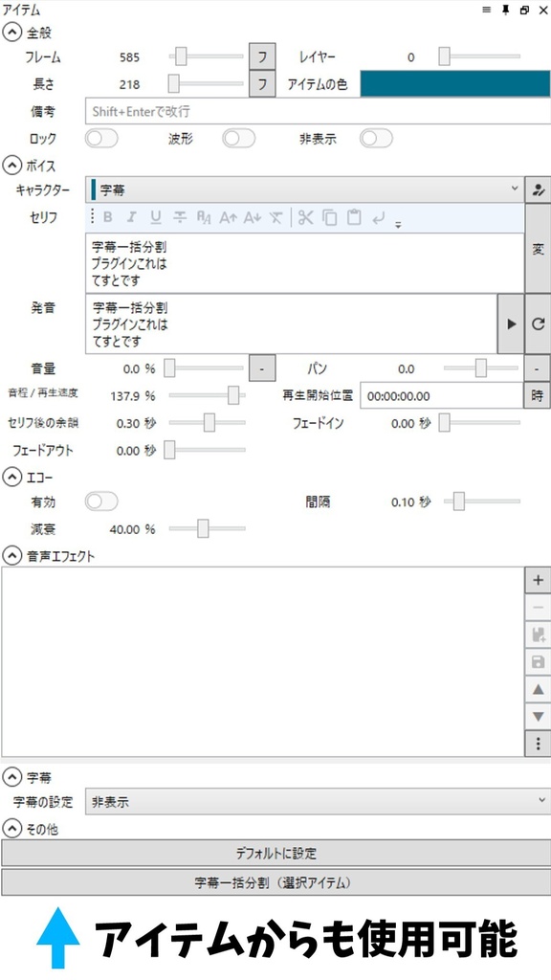Toggle underline in the セリフ toolbar
The width and height of the screenshot is (551, 980).
click(156, 217)
